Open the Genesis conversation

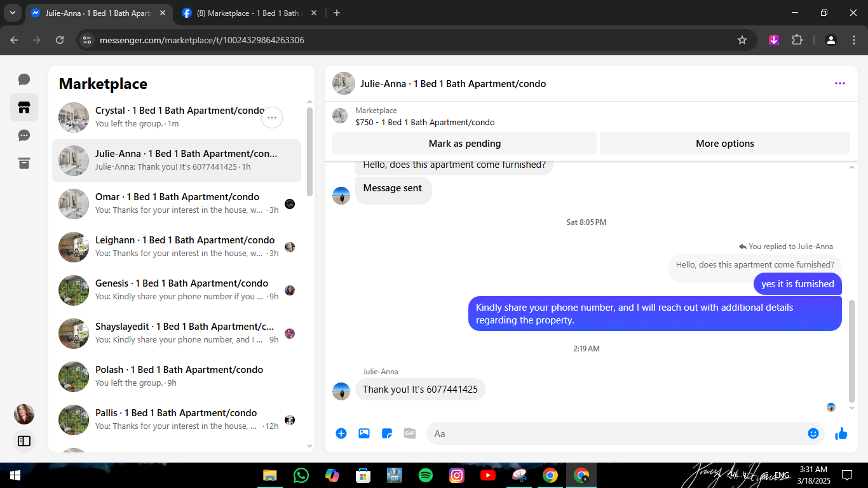click(177, 290)
